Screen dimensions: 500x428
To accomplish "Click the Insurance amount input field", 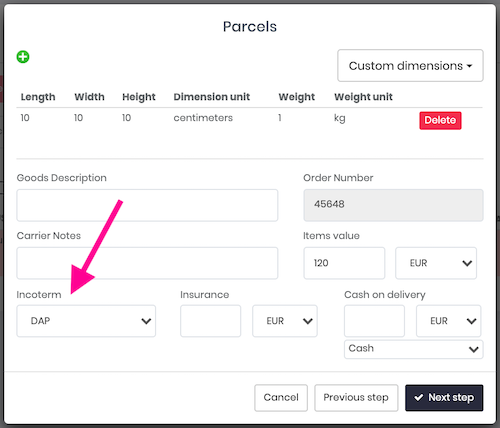I will coord(210,321).
